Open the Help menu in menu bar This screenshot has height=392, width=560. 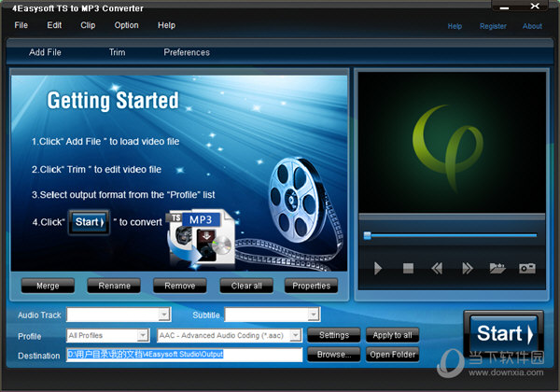click(166, 25)
